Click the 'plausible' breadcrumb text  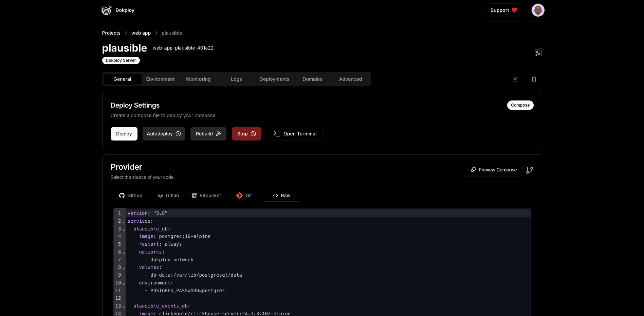pyautogui.click(x=172, y=33)
